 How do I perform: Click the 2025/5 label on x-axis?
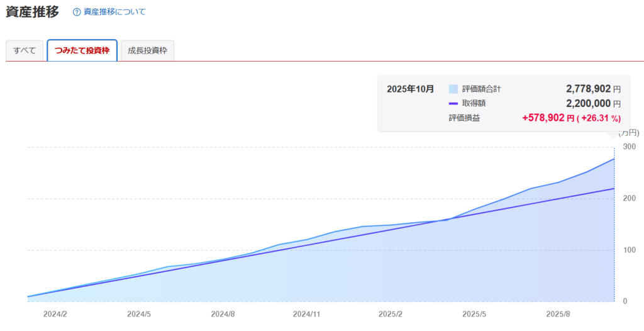[x=474, y=313]
